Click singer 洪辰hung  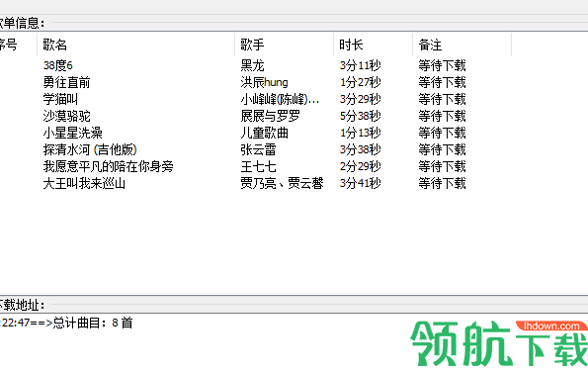pyautogui.click(x=265, y=82)
